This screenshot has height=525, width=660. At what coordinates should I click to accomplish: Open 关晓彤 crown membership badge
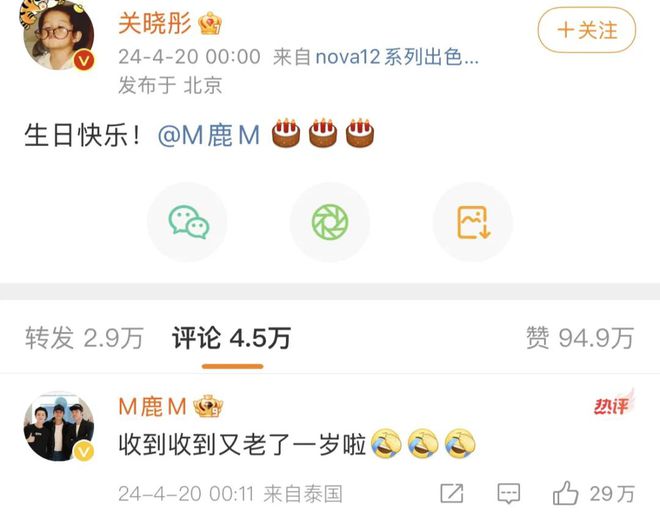tap(210, 23)
